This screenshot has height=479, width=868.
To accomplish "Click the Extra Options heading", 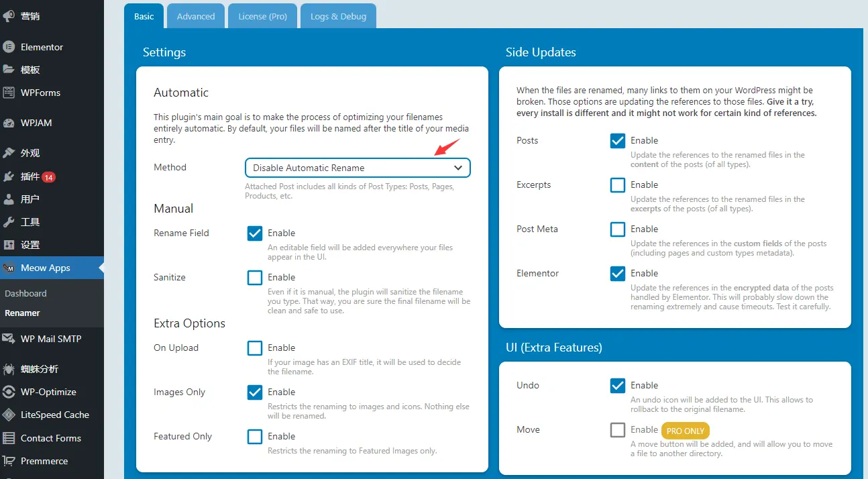I will (189, 323).
